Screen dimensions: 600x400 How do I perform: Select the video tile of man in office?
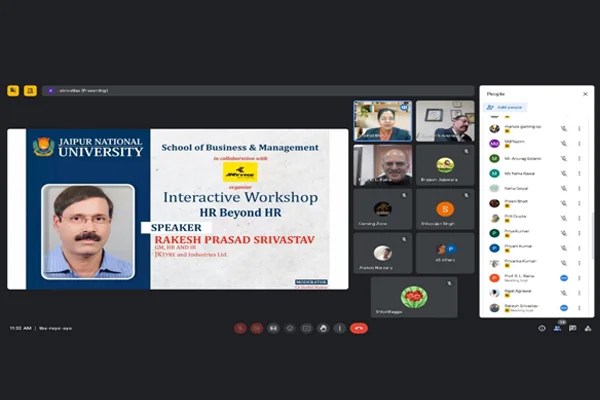(445, 121)
